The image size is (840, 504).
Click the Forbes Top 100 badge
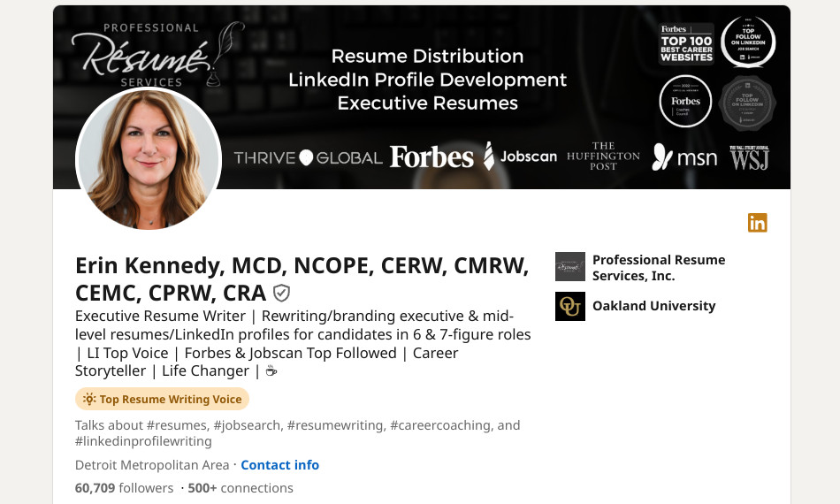click(686, 44)
